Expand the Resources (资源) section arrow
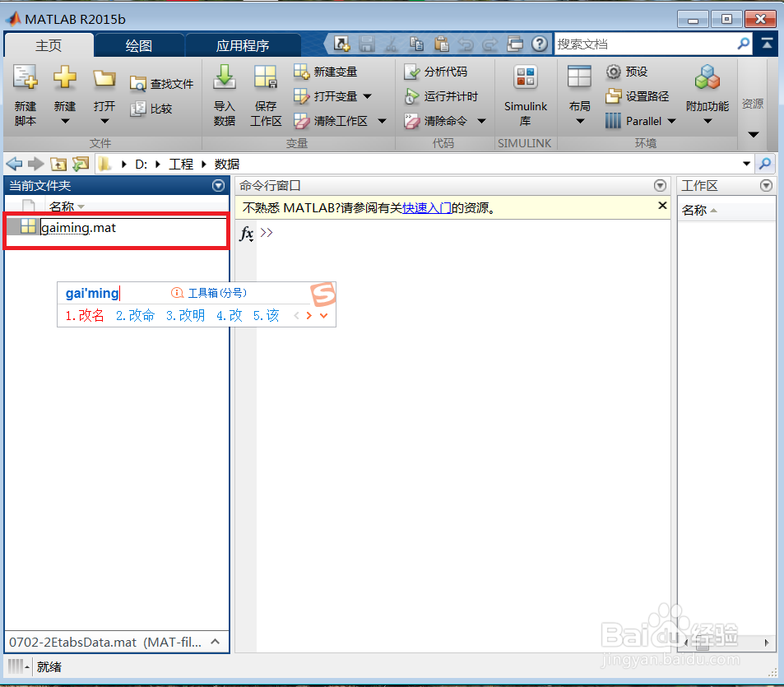 754,134
